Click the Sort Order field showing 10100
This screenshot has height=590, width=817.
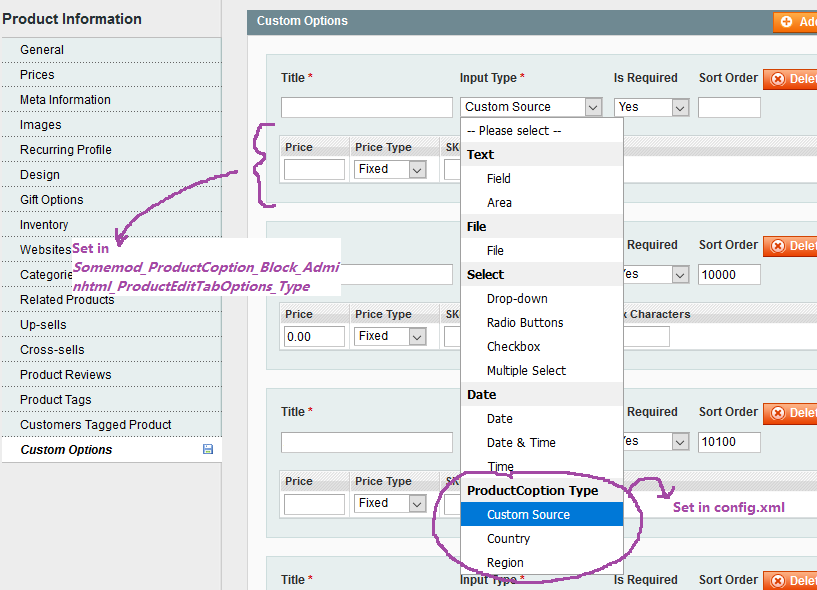[729, 441]
